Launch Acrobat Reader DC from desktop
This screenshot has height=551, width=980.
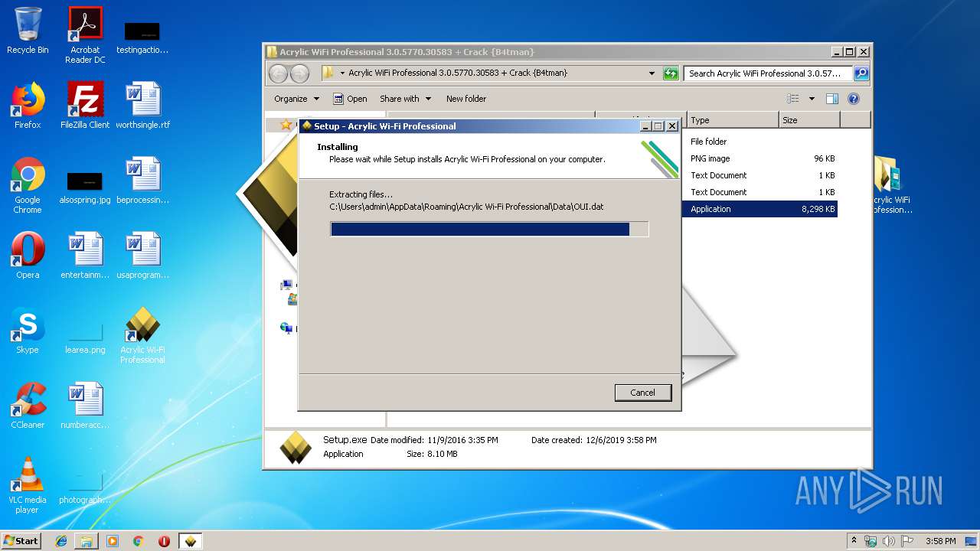click(85, 35)
